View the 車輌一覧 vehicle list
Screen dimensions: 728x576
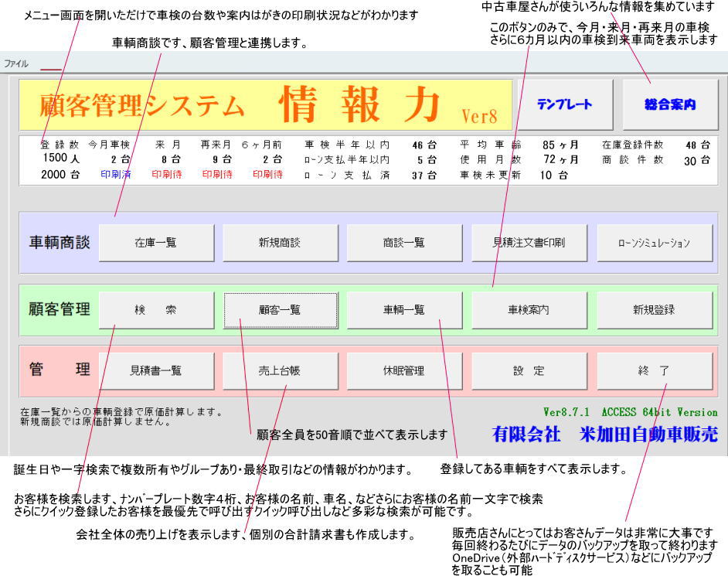pos(403,310)
